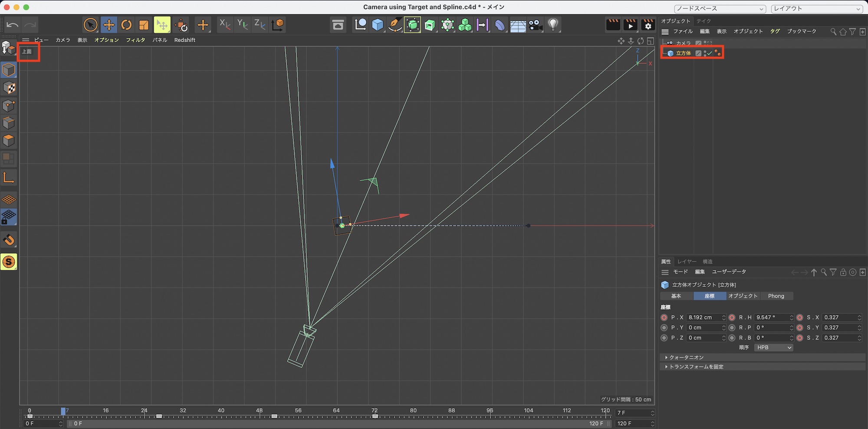Click the Spline Pen tool icon

tap(395, 25)
